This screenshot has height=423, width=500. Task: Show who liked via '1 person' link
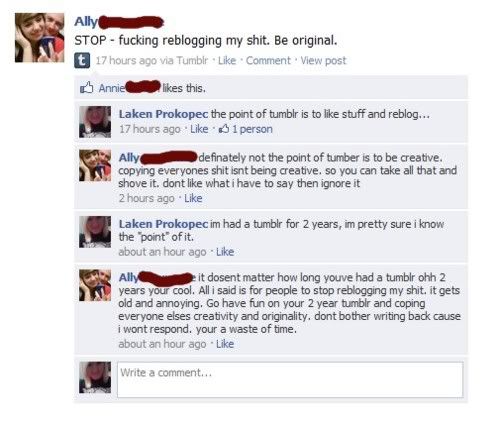[x=252, y=129]
